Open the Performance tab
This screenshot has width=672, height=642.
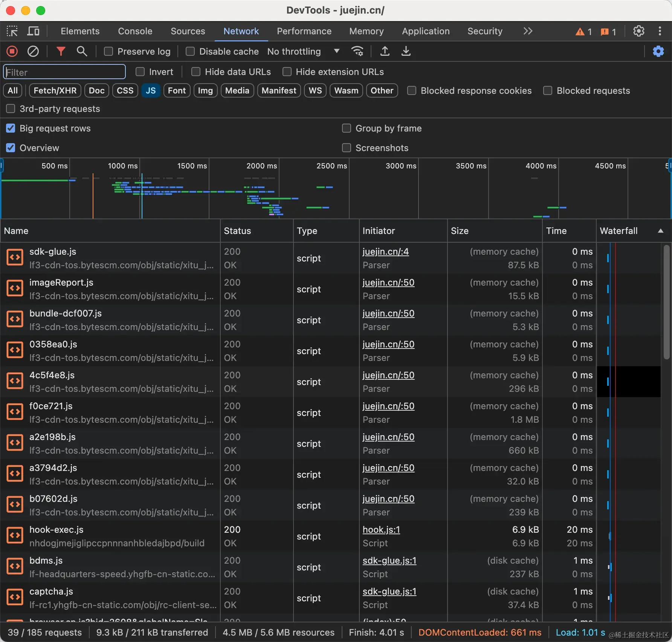pos(304,31)
